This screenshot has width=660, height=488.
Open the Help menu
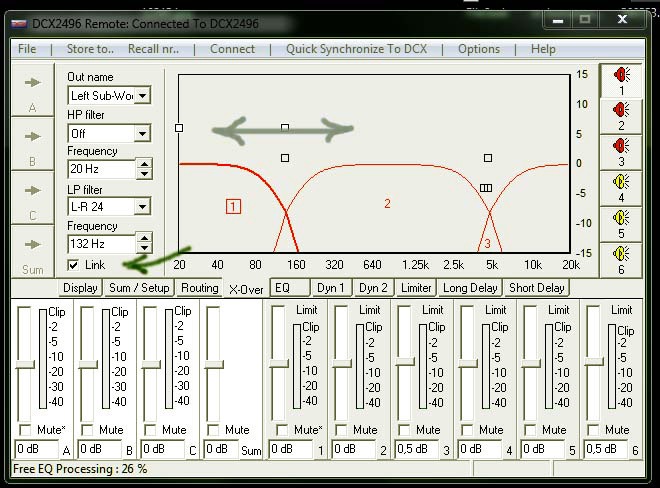[x=543, y=49]
